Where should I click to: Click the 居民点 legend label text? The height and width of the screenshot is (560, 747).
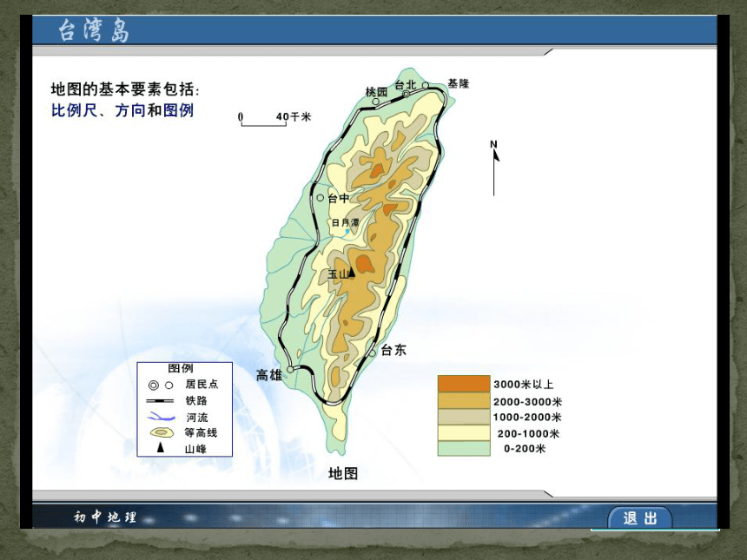pos(202,384)
